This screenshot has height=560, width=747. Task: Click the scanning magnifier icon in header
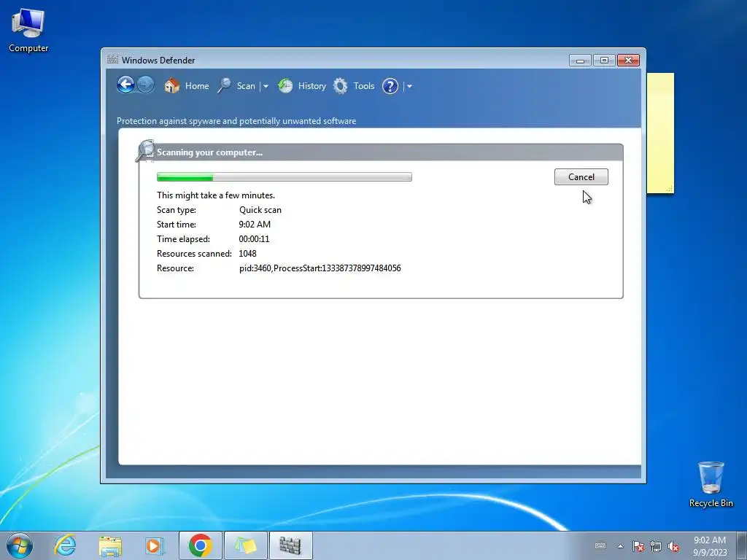point(145,150)
